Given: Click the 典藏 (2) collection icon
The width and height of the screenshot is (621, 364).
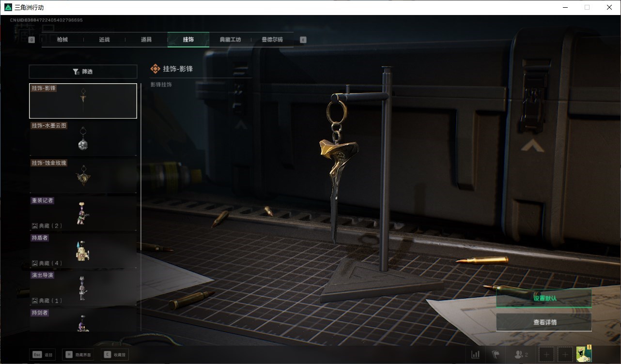Looking at the screenshot, I should click(x=35, y=226).
